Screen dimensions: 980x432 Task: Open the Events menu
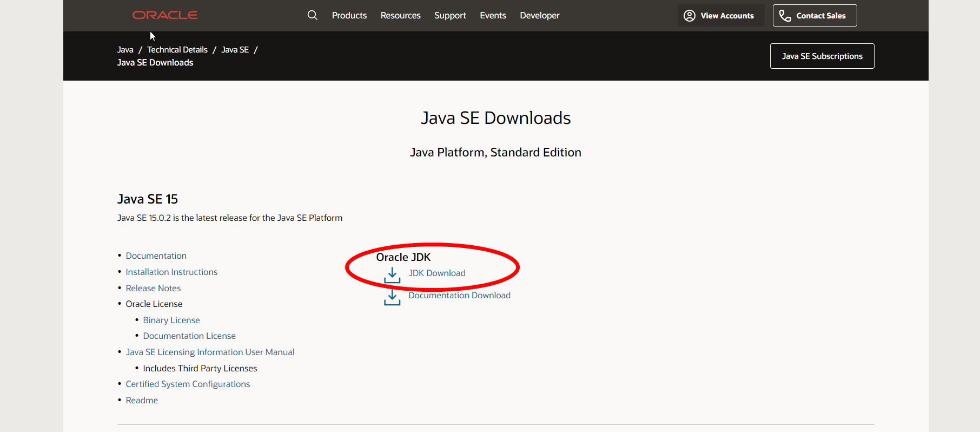[x=493, y=15]
